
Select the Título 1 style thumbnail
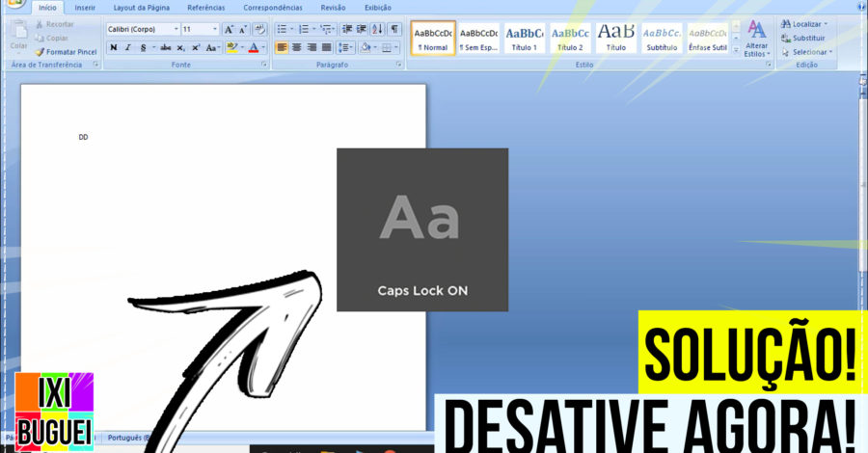pyautogui.click(x=524, y=38)
